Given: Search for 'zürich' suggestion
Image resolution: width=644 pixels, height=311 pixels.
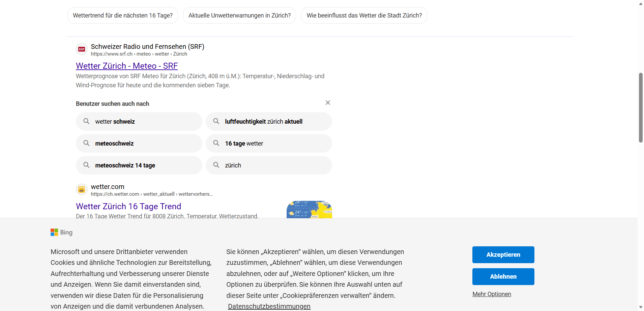Looking at the screenshot, I should [269, 165].
